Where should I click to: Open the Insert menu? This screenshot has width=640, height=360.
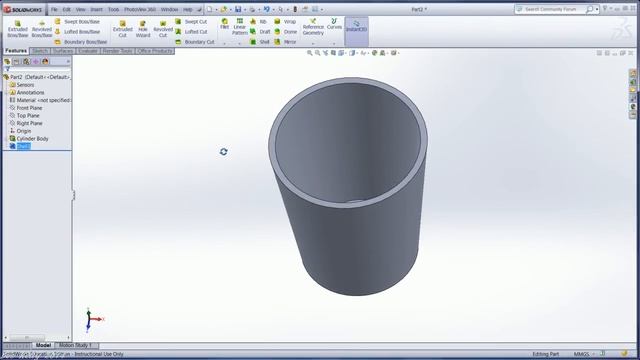96,9
